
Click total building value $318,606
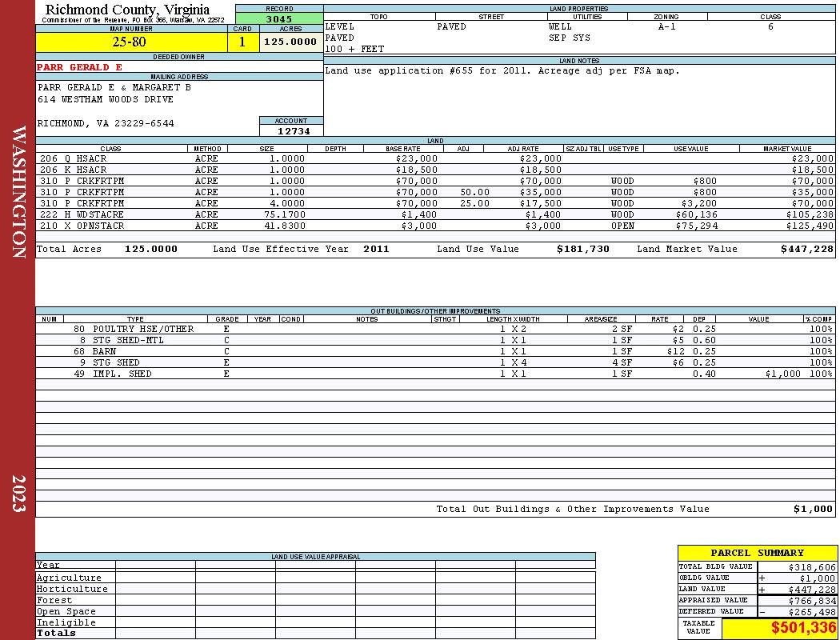[x=812, y=566]
